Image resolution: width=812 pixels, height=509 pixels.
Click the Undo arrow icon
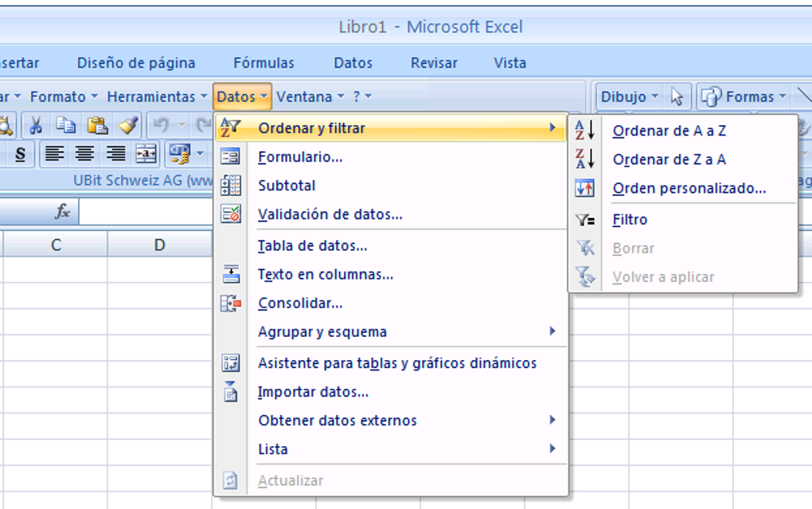pos(161,125)
